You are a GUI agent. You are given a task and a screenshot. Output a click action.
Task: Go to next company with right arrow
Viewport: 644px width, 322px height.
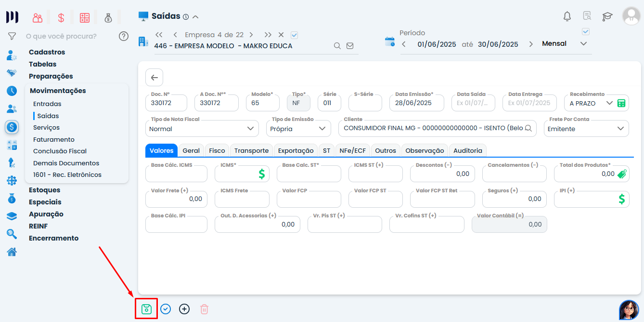[x=251, y=35]
